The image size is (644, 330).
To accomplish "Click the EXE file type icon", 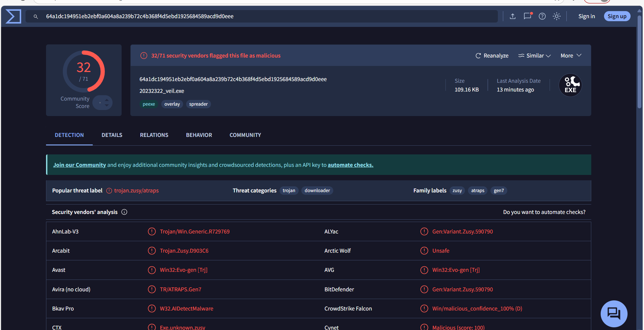I will pos(570,85).
